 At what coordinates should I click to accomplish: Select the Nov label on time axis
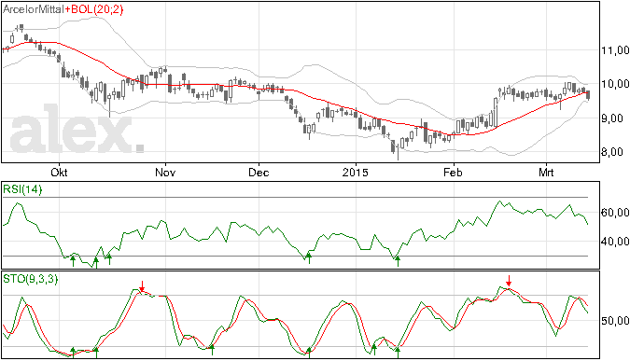click(165, 173)
